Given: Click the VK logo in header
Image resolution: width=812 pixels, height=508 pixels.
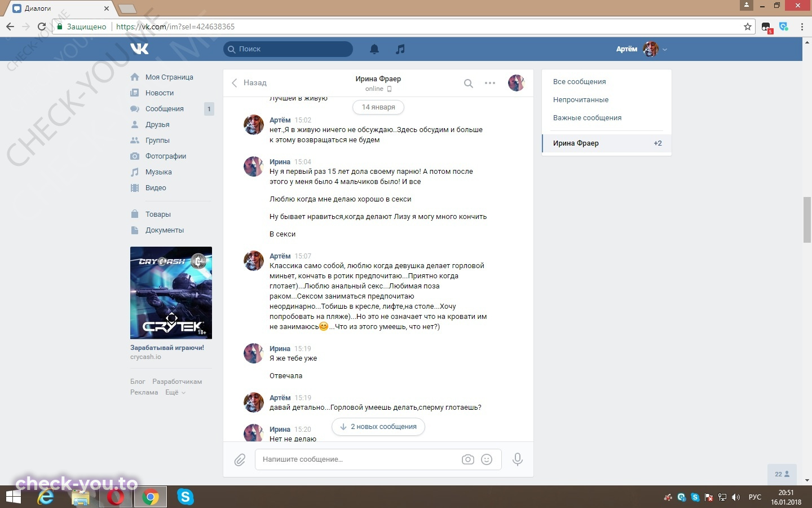Looking at the screenshot, I should coord(139,49).
